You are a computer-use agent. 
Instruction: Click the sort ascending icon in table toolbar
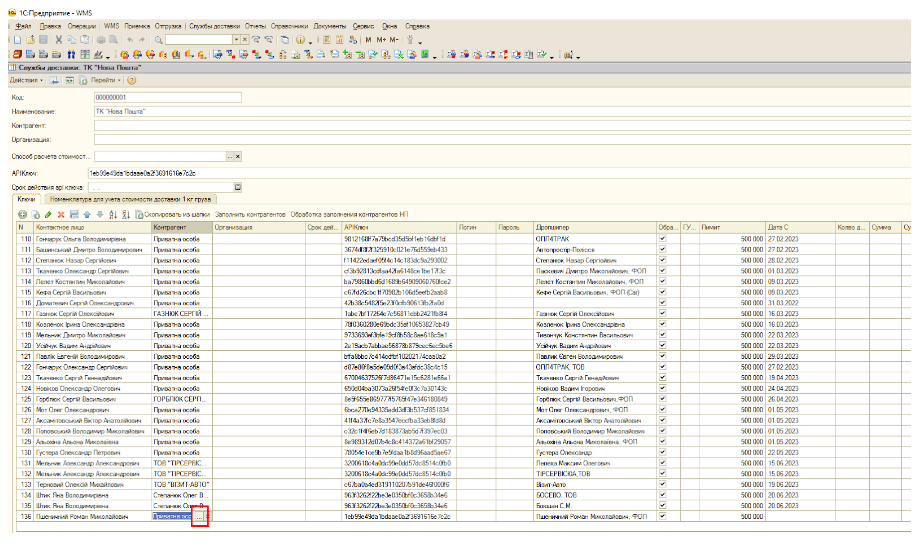point(111,215)
